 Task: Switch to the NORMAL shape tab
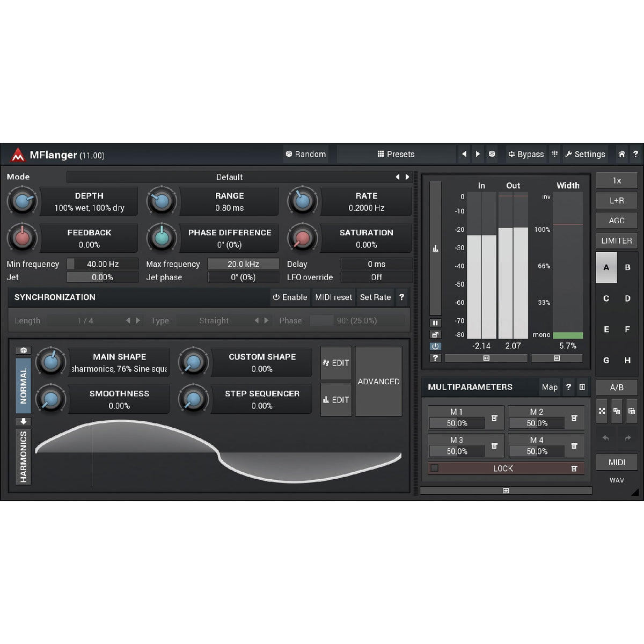coord(23,385)
